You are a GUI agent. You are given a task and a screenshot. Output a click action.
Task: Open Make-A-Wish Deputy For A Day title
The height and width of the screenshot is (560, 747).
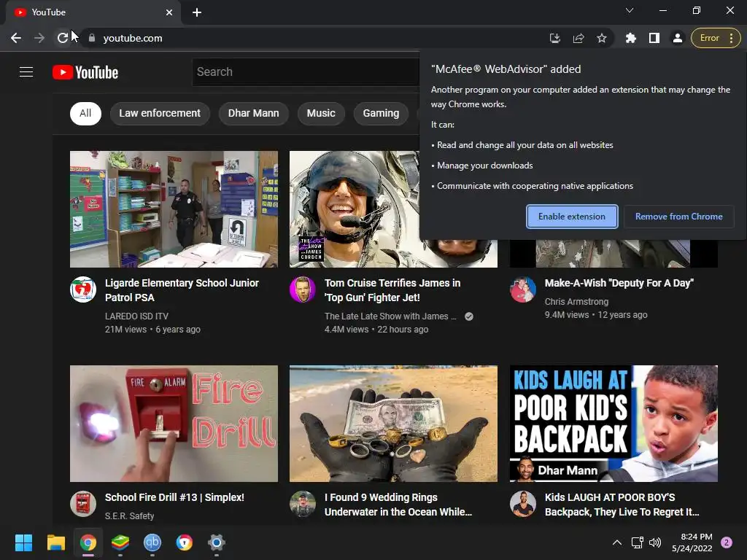619,283
